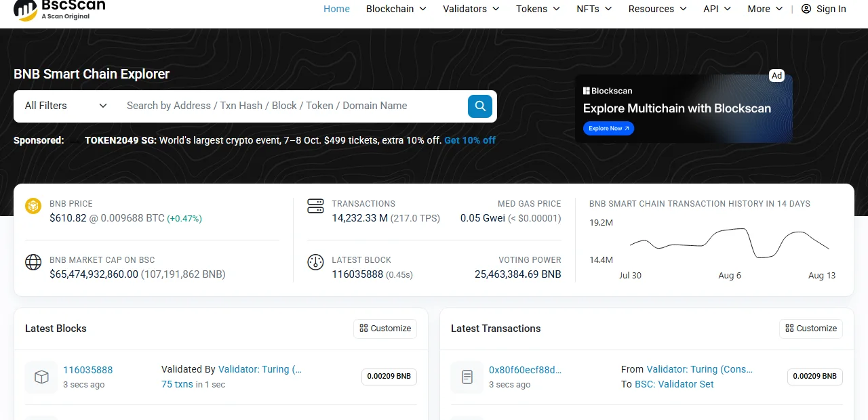
Task: Click voting power 25,463,384.69 BNB
Action: [x=518, y=274]
